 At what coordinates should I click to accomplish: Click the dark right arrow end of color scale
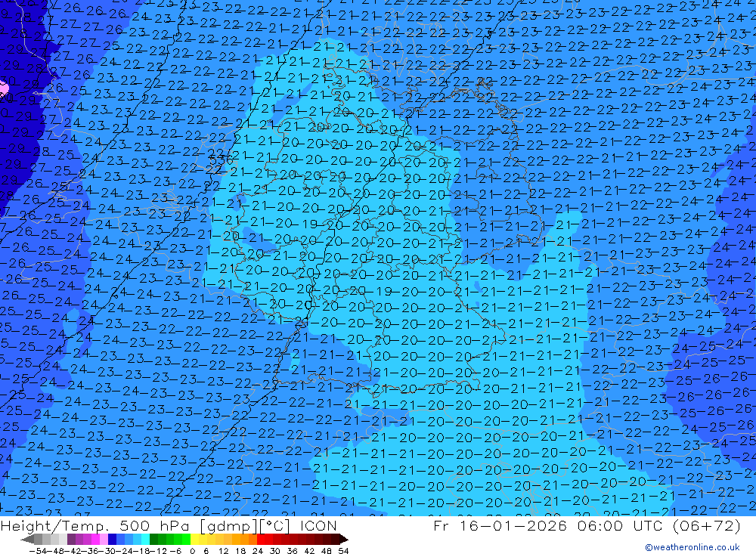[x=344, y=540]
